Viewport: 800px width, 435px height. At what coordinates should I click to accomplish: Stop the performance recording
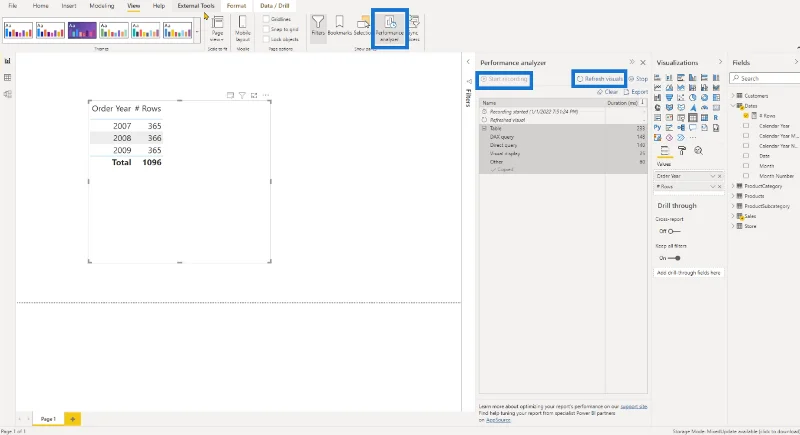(638, 79)
